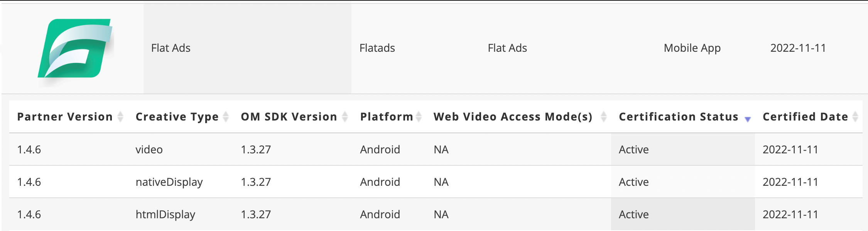Click the Creative Type sort arrows
This screenshot has height=231, width=868.
coord(226,117)
